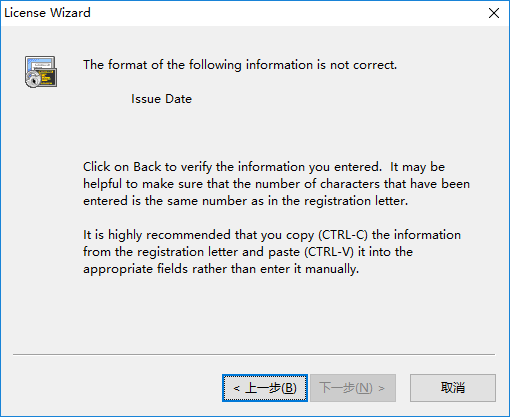Go back with the 上一步(B) button
Viewport: 510px width, 417px height.
point(265,388)
